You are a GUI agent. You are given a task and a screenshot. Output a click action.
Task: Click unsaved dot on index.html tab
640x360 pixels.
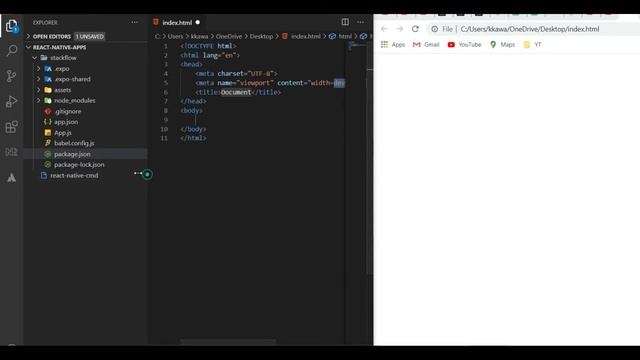198,22
